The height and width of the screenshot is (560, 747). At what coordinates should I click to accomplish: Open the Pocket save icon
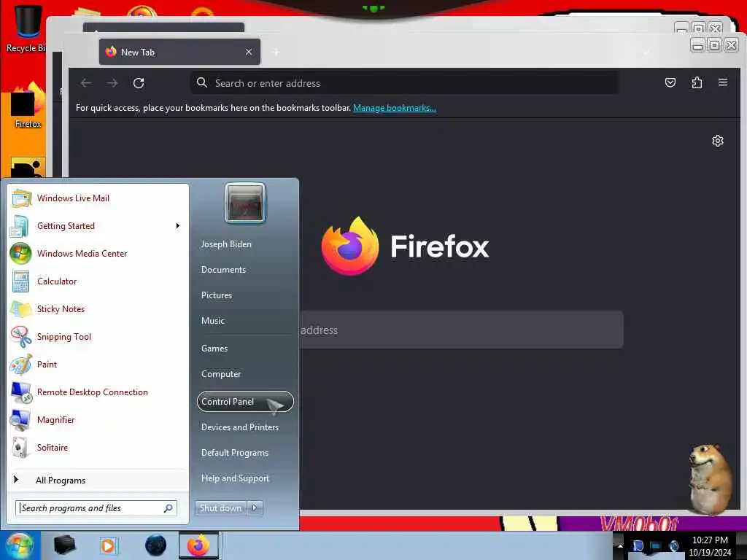tap(670, 83)
